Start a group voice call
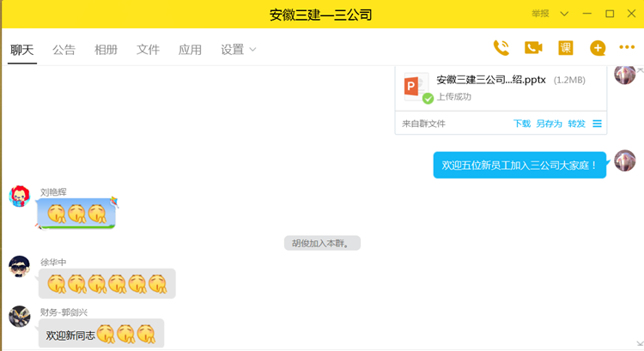Screen dimensions: 644x351 click(501, 48)
